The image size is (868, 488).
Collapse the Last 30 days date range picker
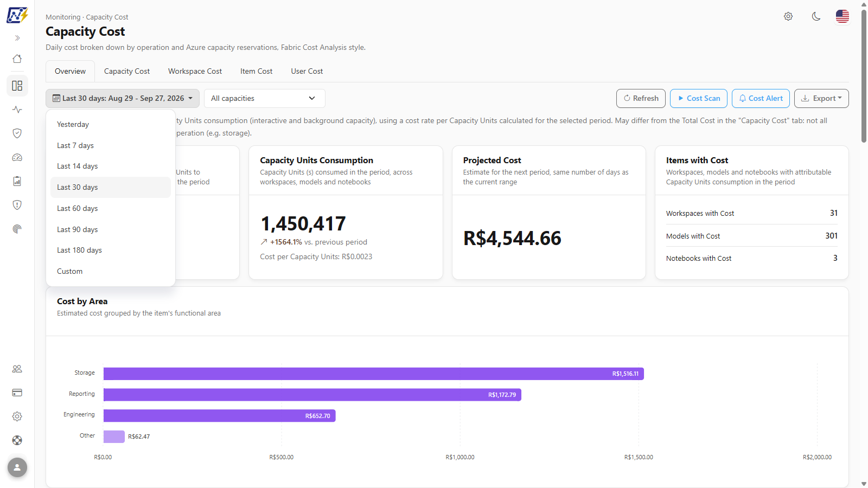coord(123,98)
